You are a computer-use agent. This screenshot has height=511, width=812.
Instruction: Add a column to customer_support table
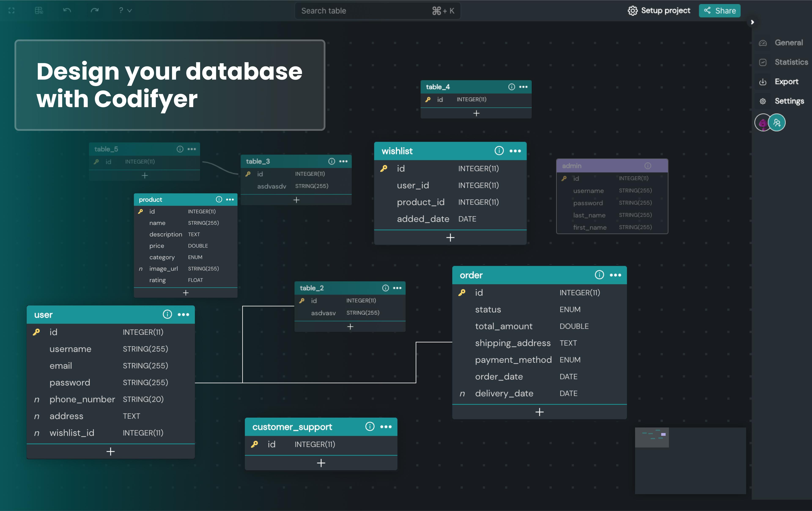point(321,463)
